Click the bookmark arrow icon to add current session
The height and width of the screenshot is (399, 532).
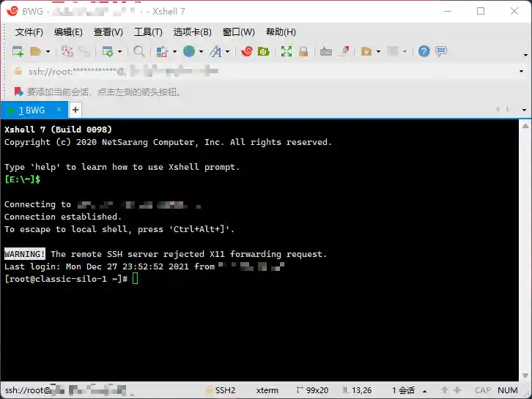coord(18,92)
